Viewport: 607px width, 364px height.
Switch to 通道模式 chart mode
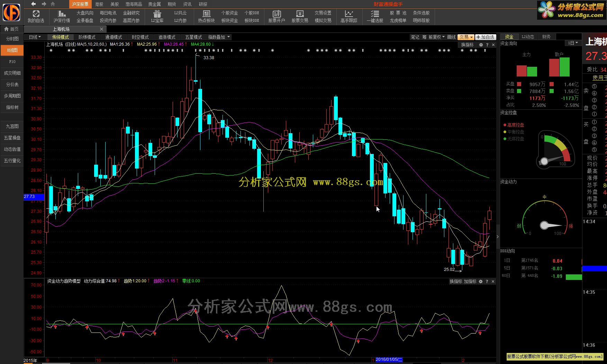click(x=114, y=37)
